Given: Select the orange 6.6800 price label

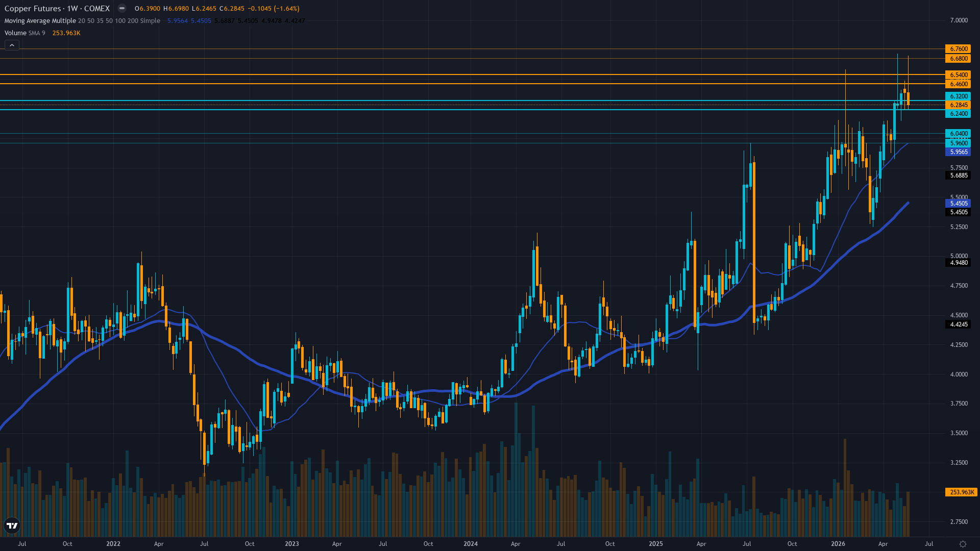Looking at the screenshot, I should coord(958,59).
